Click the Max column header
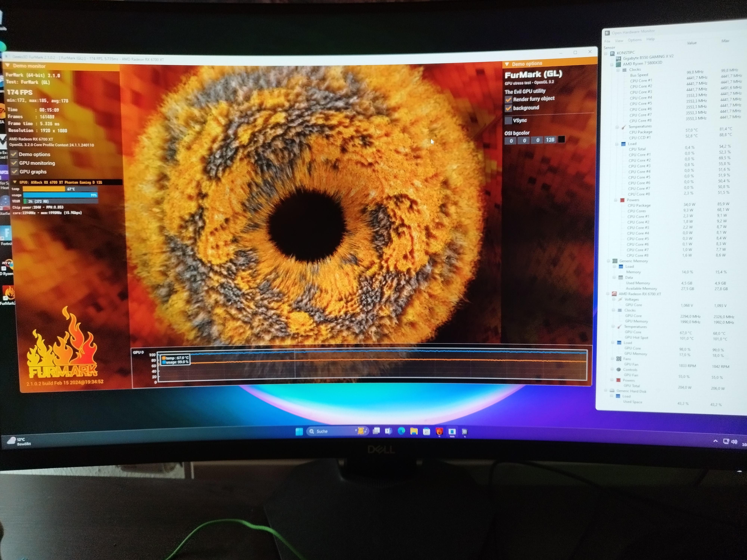This screenshot has height=560, width=747. pos(725,41)
